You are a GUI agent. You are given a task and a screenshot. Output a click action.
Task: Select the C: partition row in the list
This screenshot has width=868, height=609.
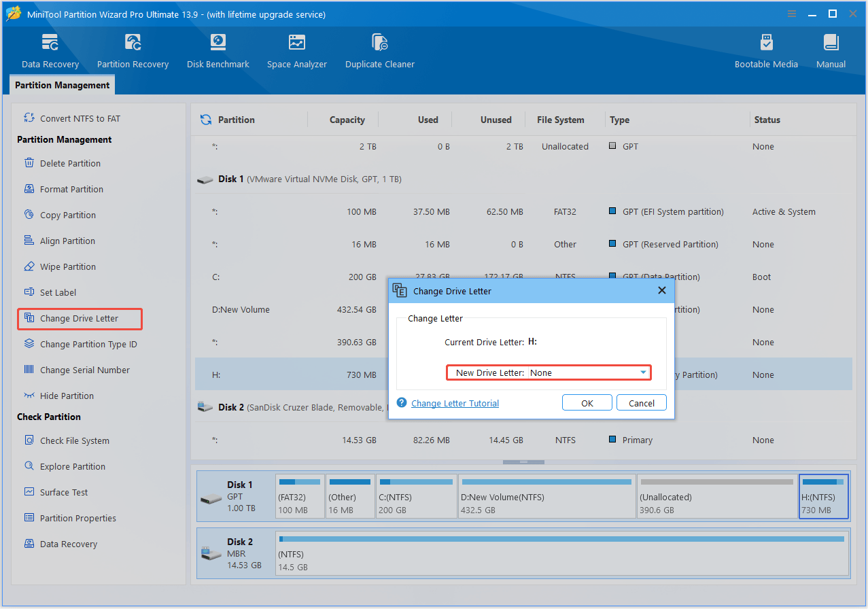tap(291, 277)
